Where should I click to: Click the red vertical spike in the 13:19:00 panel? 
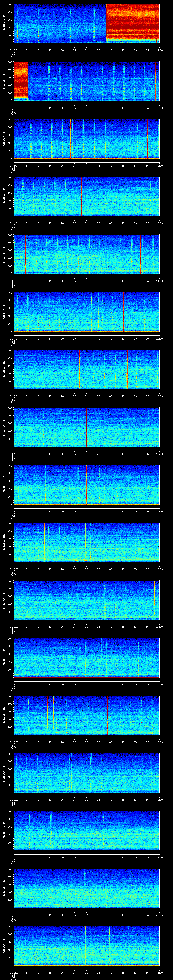[x=81, y=196]
